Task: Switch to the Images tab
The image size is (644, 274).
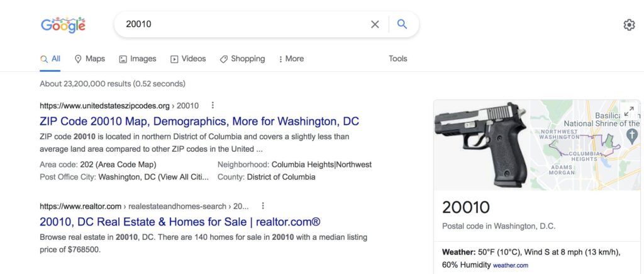Action: 138,59
